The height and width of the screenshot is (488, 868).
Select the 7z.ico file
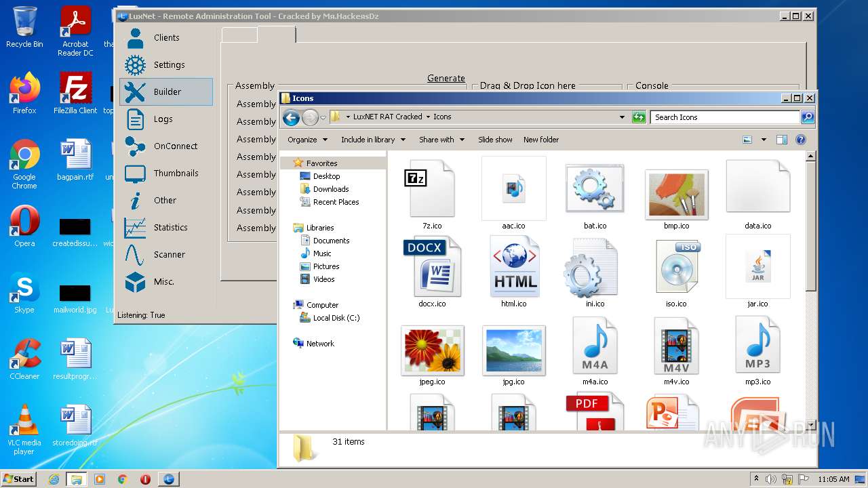(432, 193)
